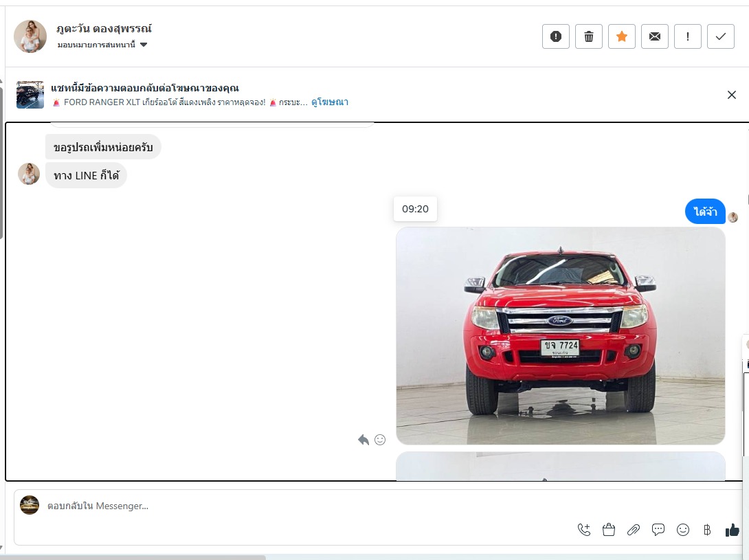This screenshot has height=560, width=749.
Task: Click the contact name ภูตะวัน ตองสุพรรณ์
Action: [x=104, y=29]
